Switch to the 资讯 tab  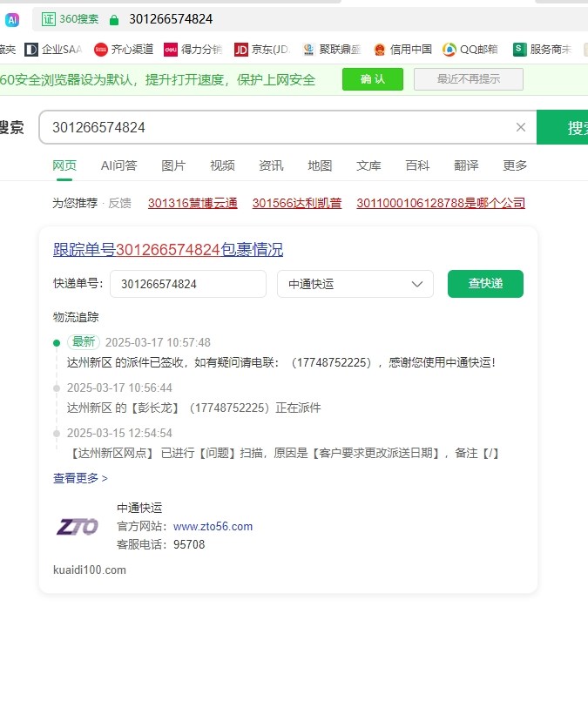pos(271,165)
